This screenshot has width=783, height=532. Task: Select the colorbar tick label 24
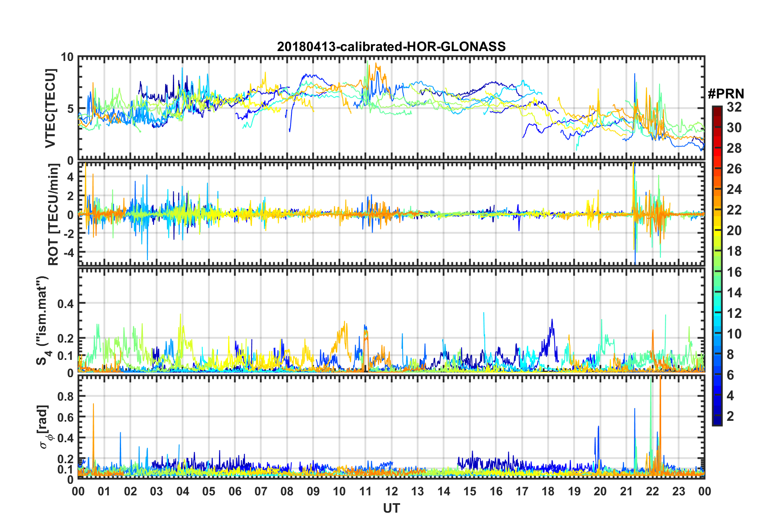click(734, 189)
